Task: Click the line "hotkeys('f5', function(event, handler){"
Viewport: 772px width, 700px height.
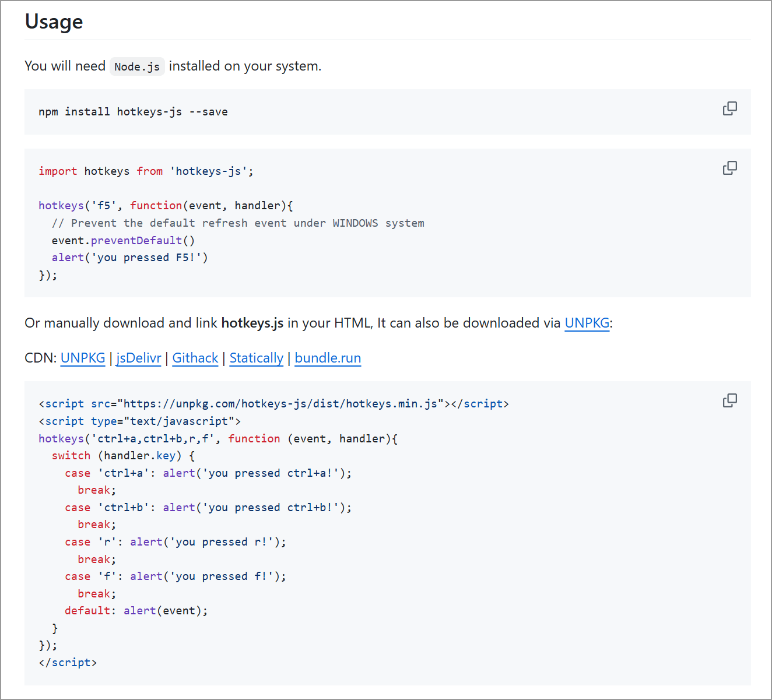Action: point(166,206)
